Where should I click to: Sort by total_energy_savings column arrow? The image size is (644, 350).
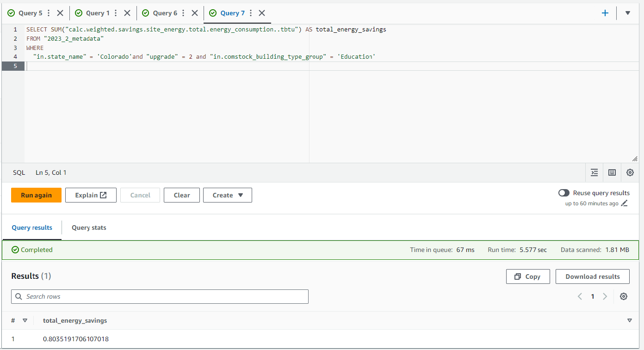(629, 320)
